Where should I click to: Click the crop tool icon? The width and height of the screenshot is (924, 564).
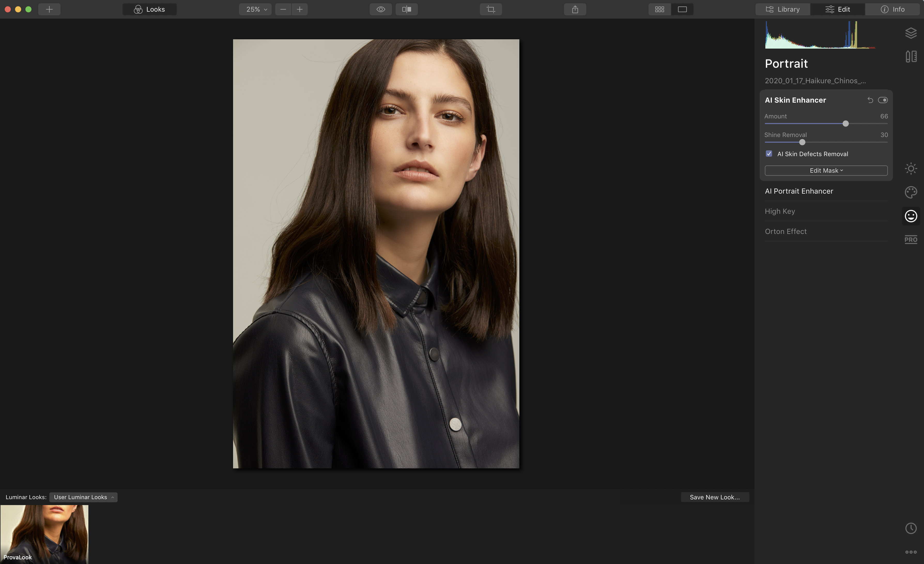coord(490,9)
